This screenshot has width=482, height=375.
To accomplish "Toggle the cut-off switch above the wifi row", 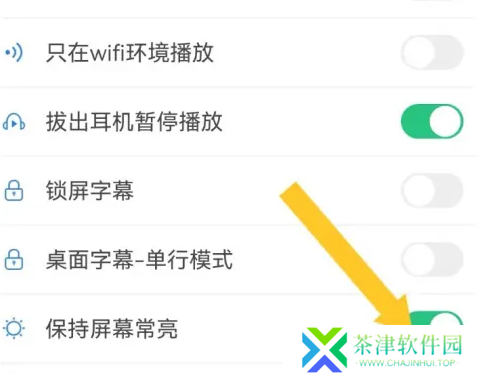I will point(433,1).
